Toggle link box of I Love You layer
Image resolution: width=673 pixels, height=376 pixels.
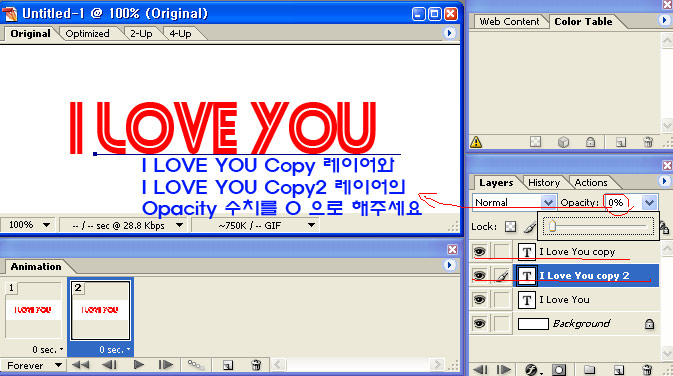coord(501,299)
